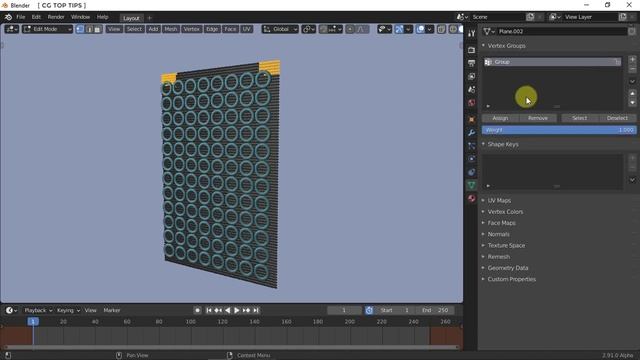The width and height of the screenshot is (640, 360).
Task: Open the Render menu
Action: (x=56, y=17)
